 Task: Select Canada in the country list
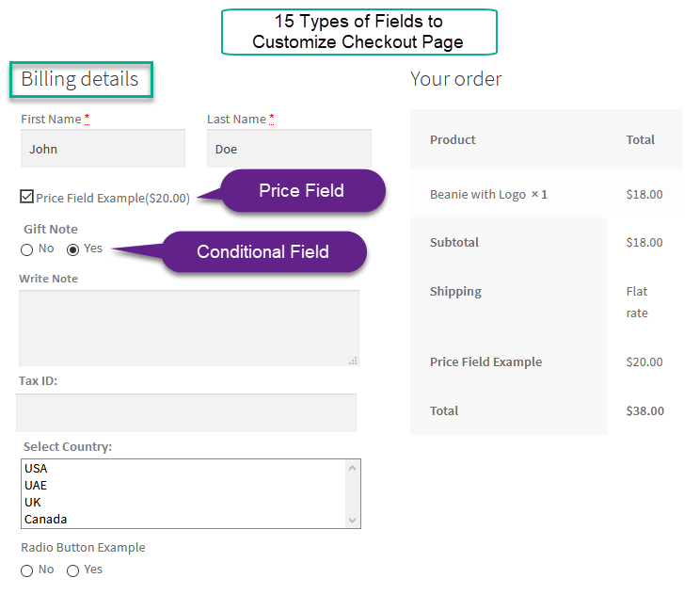click(x=183, y=520)
